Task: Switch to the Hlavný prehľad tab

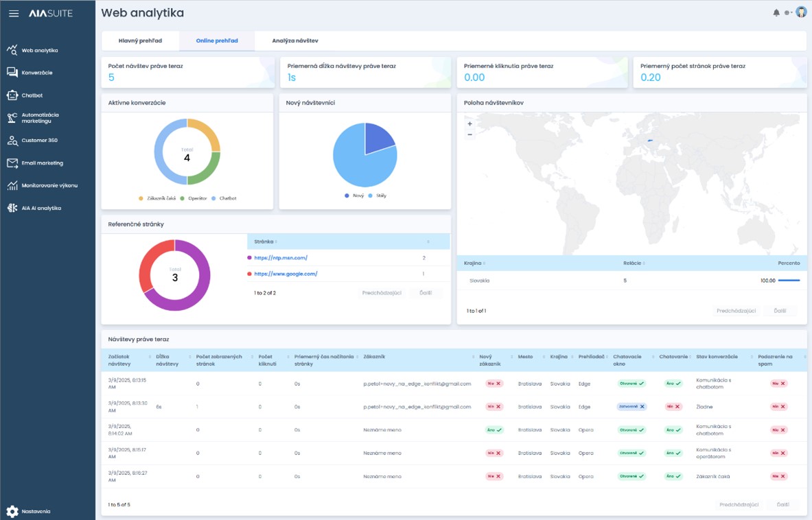Action: (x=140, y=41)
